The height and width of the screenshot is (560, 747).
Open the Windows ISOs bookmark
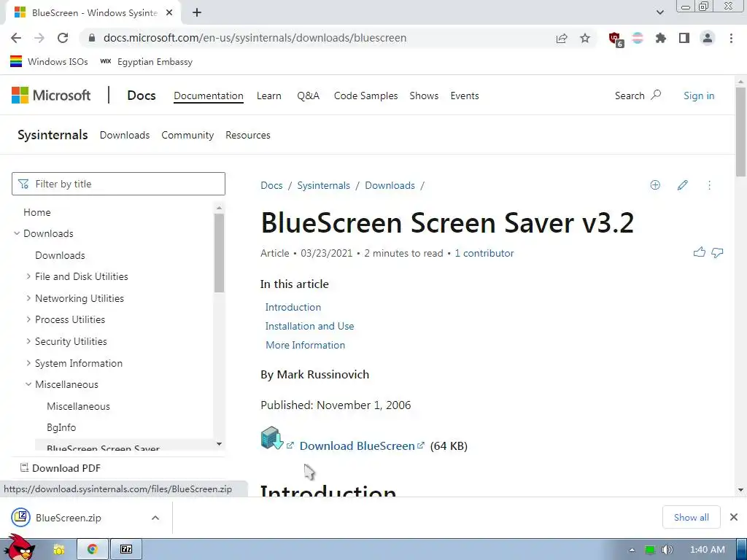49,61
